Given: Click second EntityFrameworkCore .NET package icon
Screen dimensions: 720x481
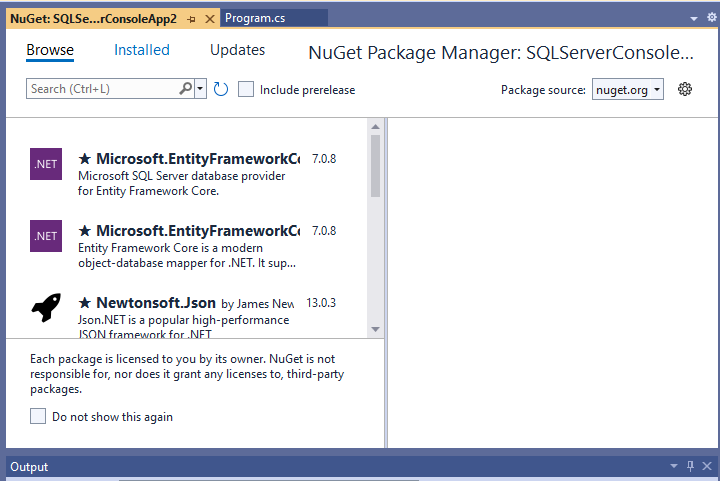Looking at the screenshot, I should [x=46, y=236].
